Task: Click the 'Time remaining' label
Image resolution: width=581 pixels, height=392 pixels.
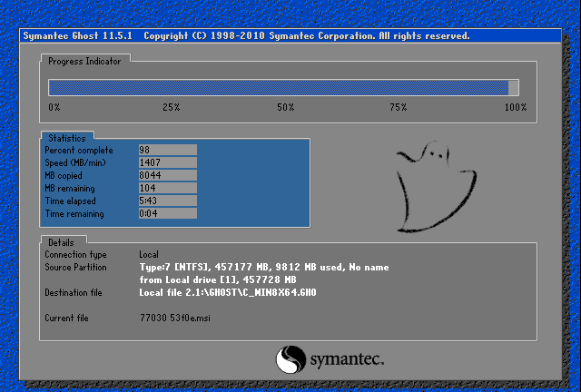Action: tap(74, 214)
